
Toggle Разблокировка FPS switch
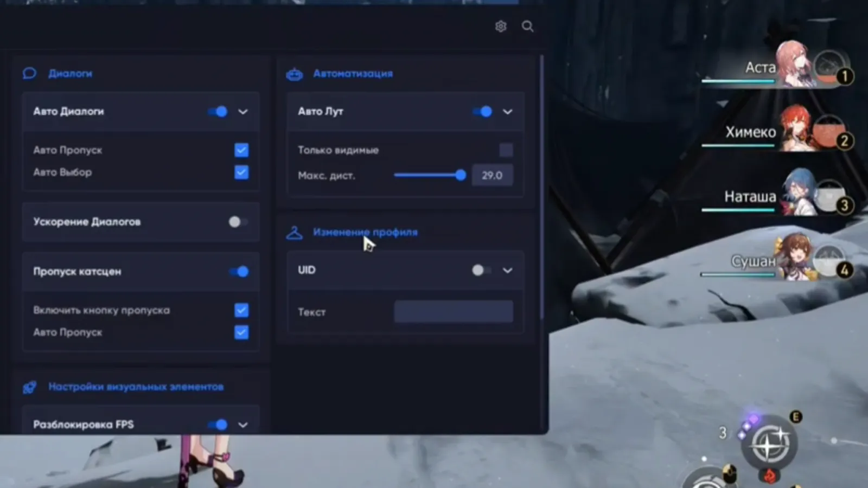point(218,425)
